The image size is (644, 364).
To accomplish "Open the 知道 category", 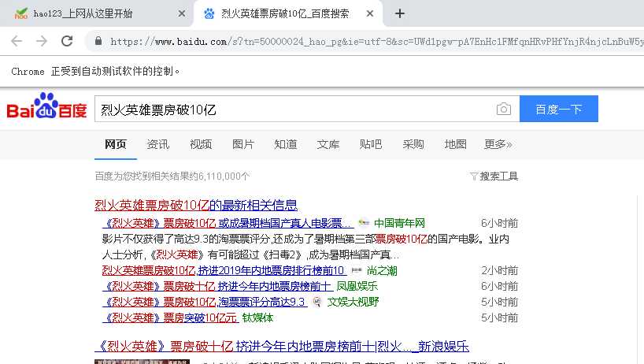I will (x=286, y=144).
